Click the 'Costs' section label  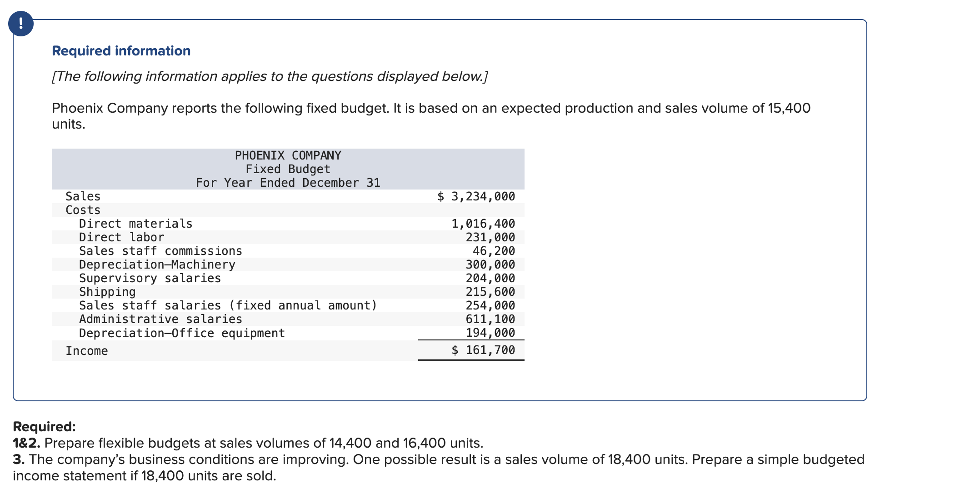click(83, 210)
